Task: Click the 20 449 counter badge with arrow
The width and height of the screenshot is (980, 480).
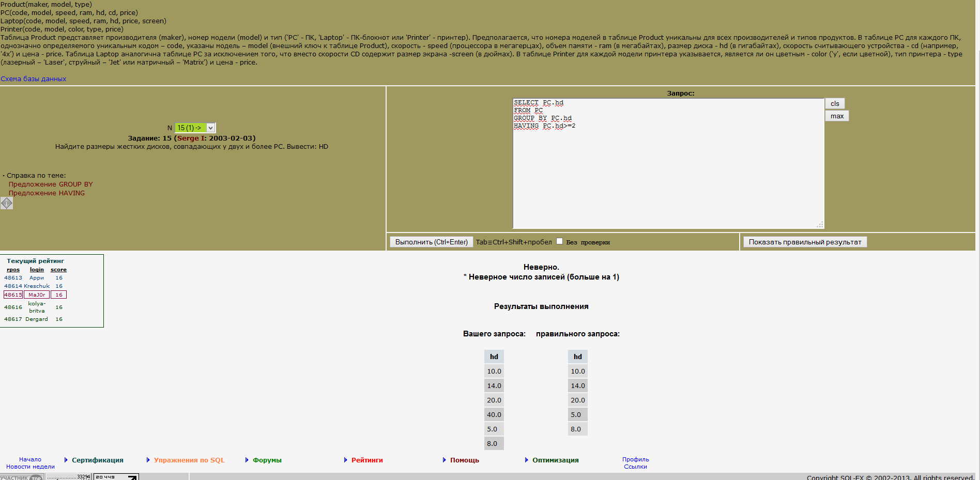Action: 116,477
